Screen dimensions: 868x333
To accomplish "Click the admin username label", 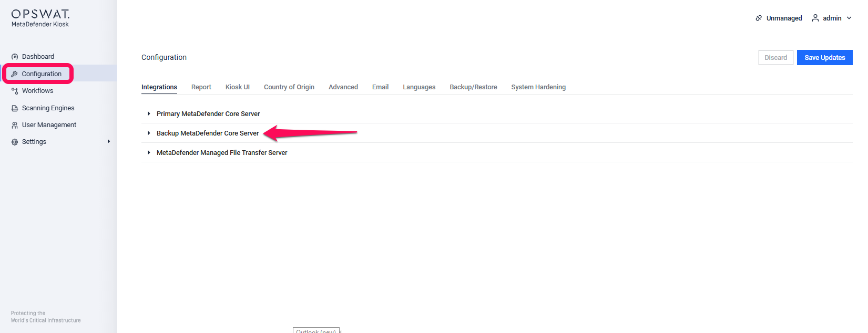I will click(832, 18).
